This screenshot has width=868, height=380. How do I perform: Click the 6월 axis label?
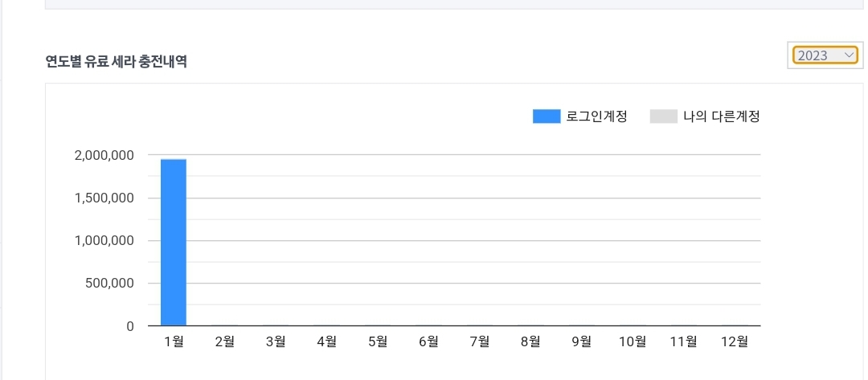click(x=428, y=341)
